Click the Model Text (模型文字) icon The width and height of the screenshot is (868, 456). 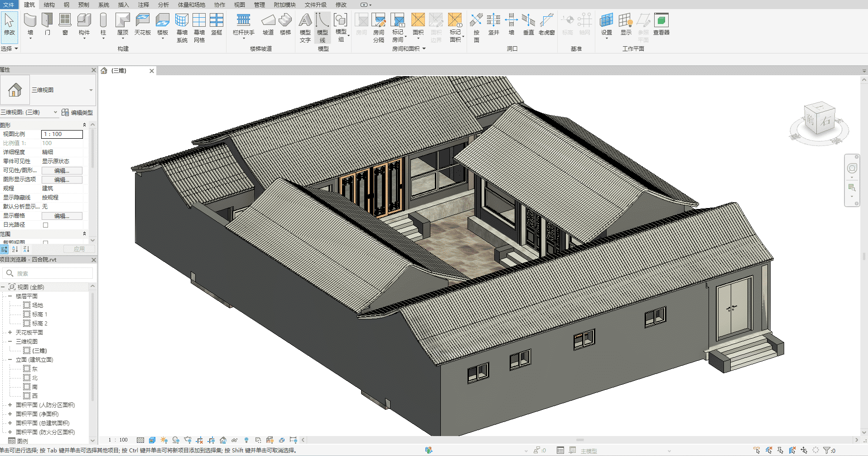pos(305,20)
